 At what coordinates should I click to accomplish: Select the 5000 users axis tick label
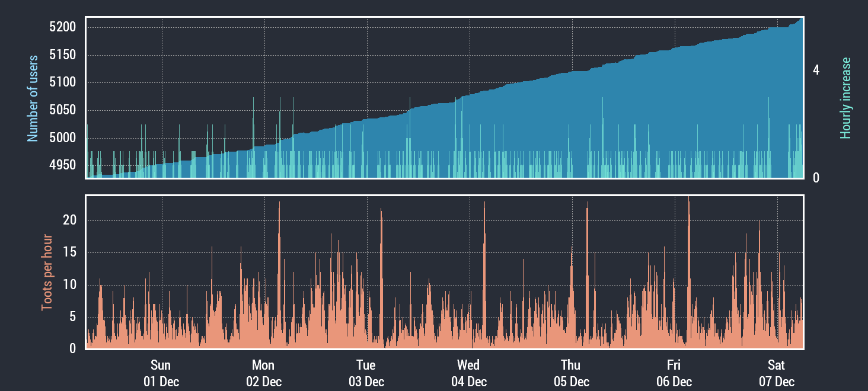pyautogui.click(x=63, y=138)
